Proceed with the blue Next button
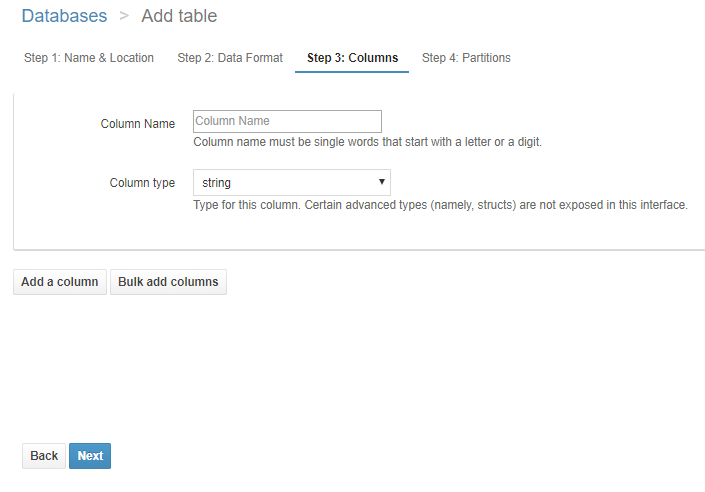705x492 pixels. point(90,456)
